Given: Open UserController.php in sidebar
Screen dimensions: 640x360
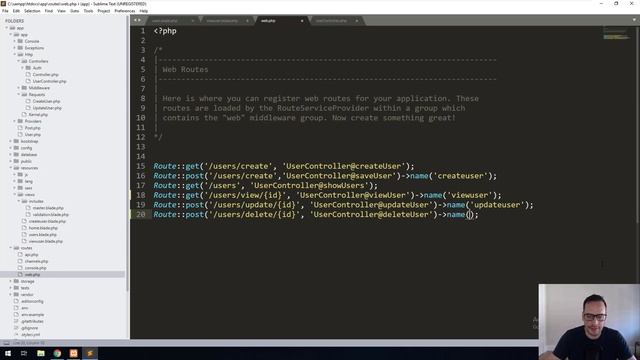Looking at the screenshot, I should [x=49, y=81].
